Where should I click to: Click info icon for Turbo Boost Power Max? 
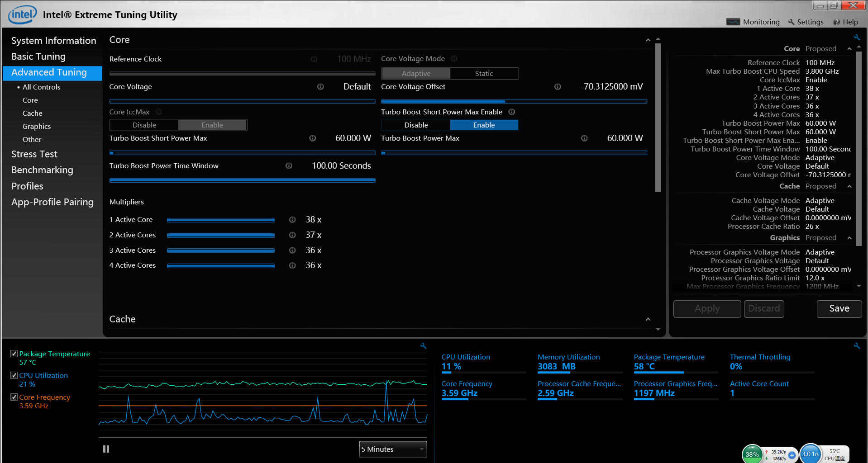pos(584,138)
